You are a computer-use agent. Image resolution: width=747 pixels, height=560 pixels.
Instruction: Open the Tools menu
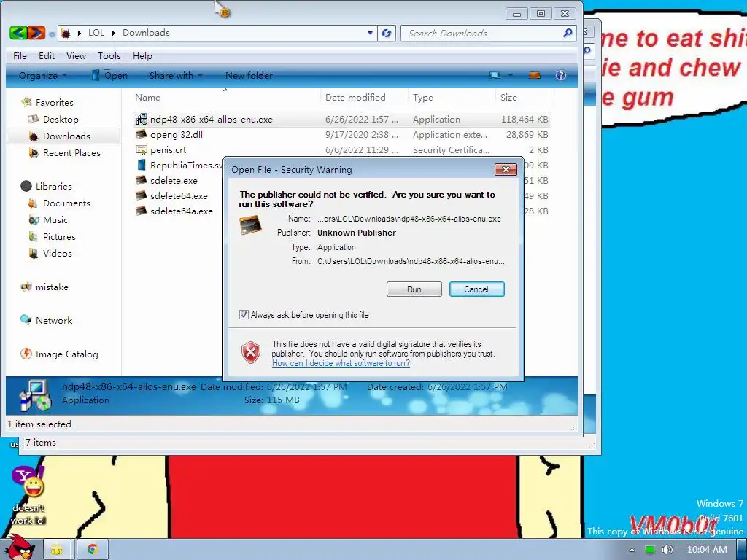(x=109, y=55)
